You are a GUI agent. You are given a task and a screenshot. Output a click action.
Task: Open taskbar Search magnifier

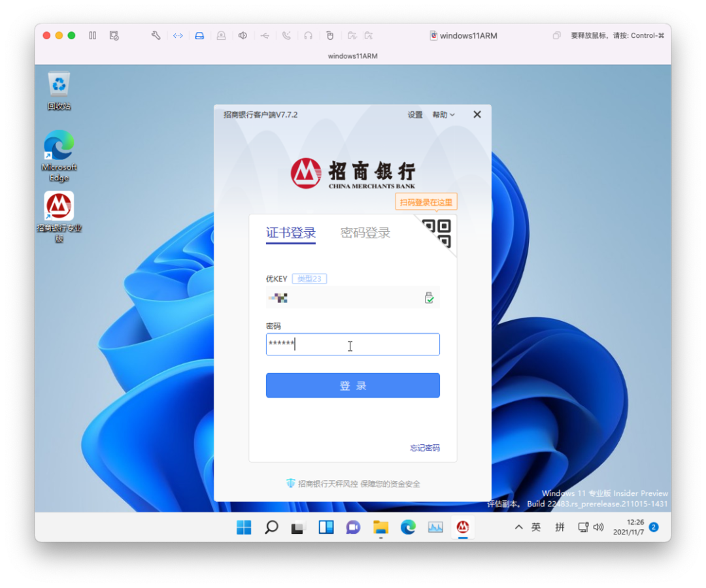271,527
